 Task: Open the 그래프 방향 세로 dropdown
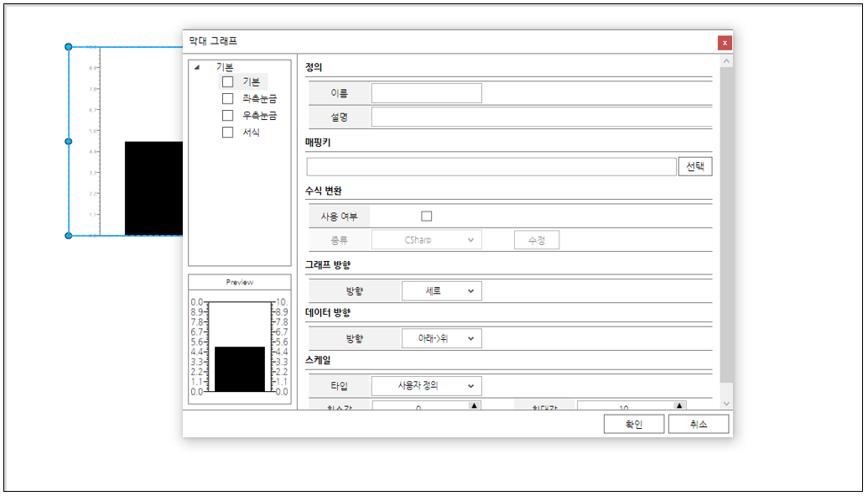(442, 291)
